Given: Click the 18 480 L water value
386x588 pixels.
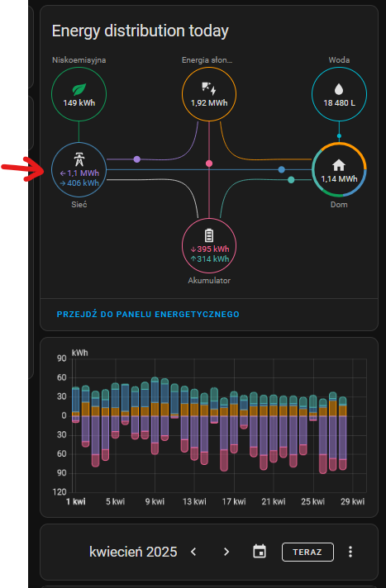Looking at the screenshot, I should pos(339,102).
